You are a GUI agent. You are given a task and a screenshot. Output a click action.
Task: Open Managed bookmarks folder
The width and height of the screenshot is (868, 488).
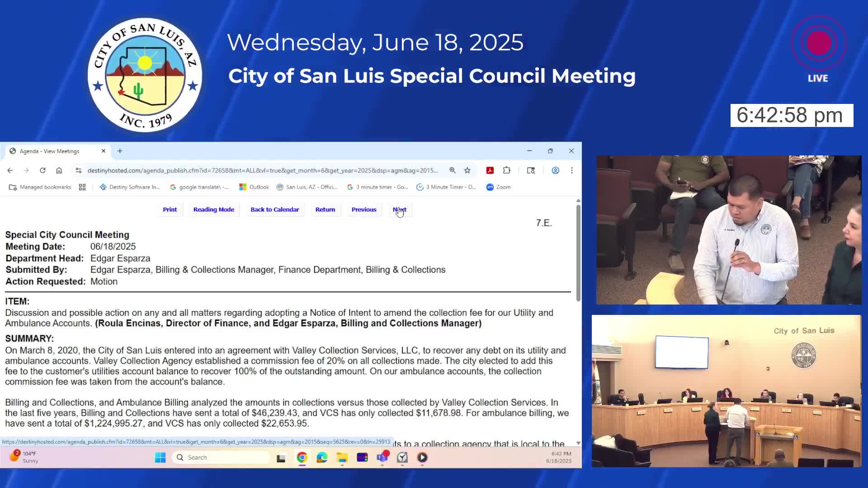click(40, 187)
